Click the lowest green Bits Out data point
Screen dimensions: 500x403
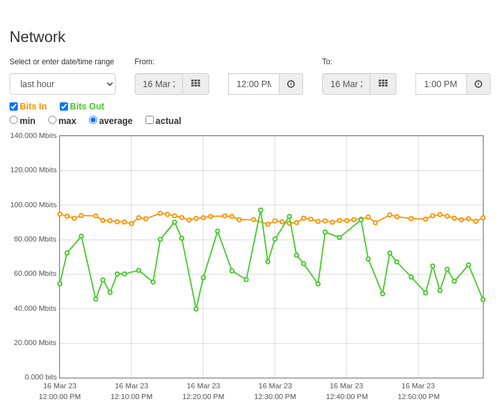pyautogui.click(x=196, y=309)
